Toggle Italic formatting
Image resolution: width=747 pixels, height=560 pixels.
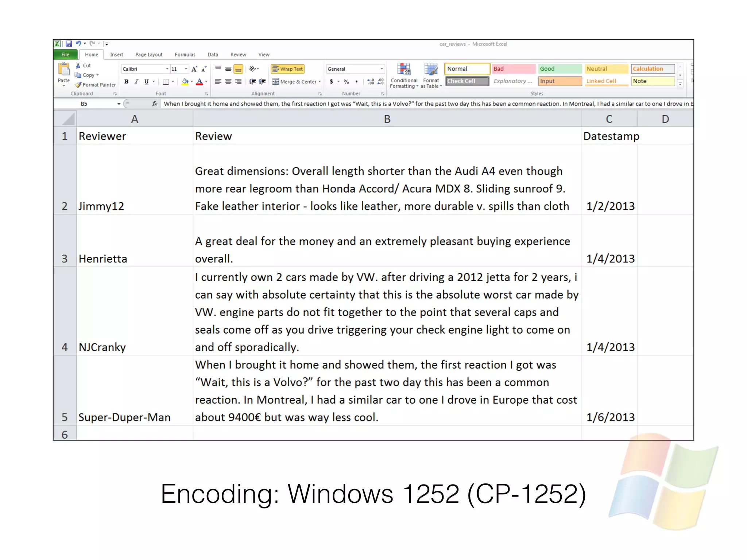136,82
